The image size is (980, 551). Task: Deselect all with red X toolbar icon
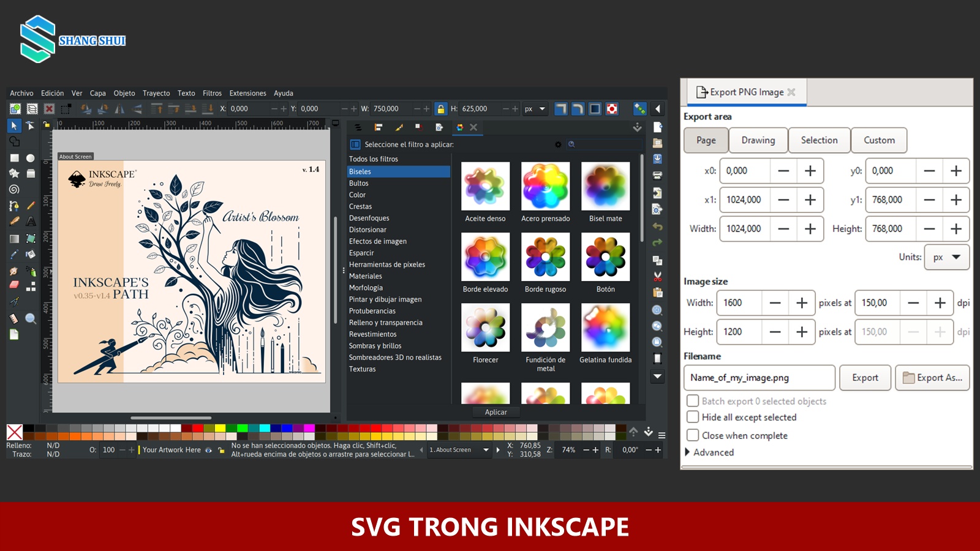click(49, 109)
